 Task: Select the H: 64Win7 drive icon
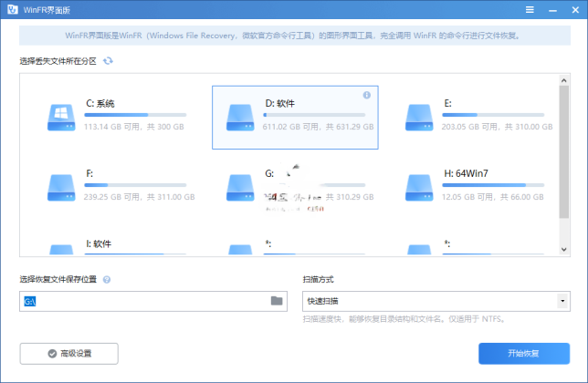tap(419, 188)
